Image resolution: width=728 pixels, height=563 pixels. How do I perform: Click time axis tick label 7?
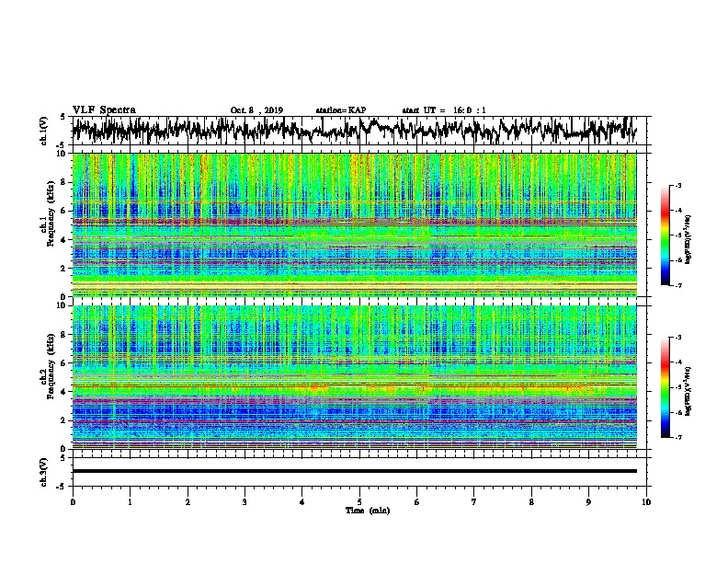[x=474, y=502]
